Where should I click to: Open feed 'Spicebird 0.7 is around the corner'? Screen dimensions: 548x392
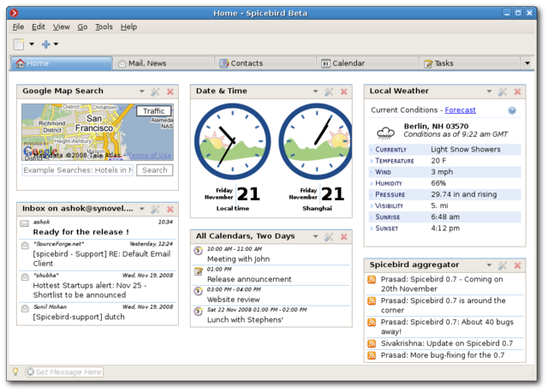point(443,306)
